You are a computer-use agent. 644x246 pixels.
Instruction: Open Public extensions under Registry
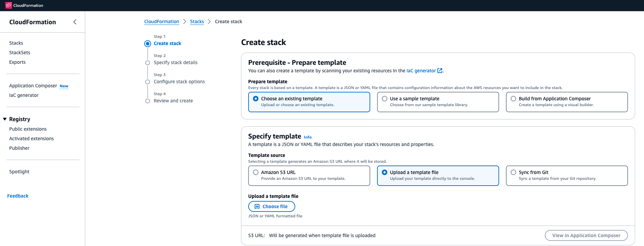coord(28,129)
